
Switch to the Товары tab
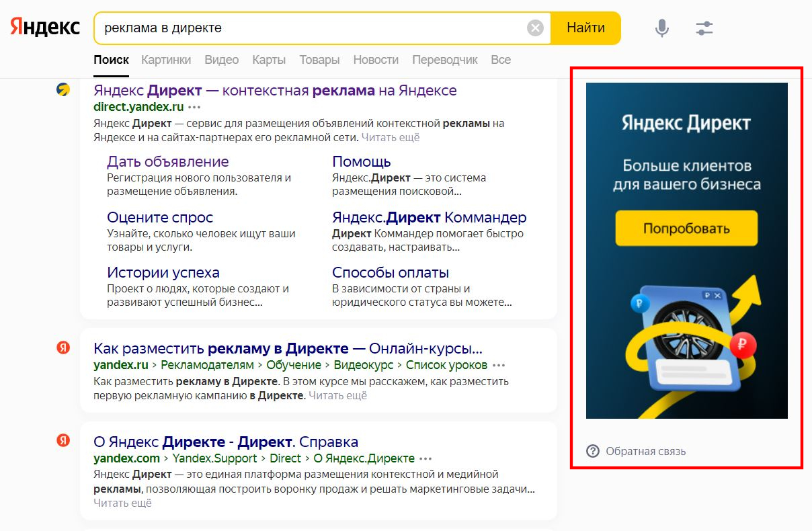click(x=319, y=60)
